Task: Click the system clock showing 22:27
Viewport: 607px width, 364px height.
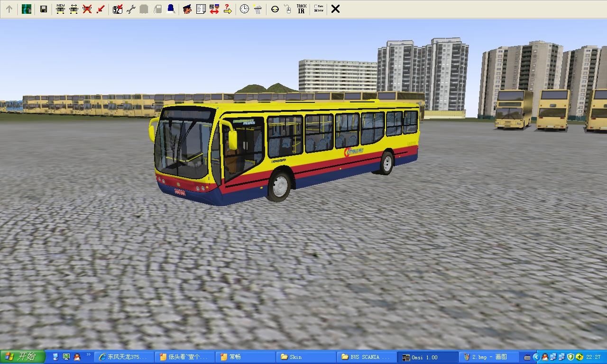Action: click(593, 357)
